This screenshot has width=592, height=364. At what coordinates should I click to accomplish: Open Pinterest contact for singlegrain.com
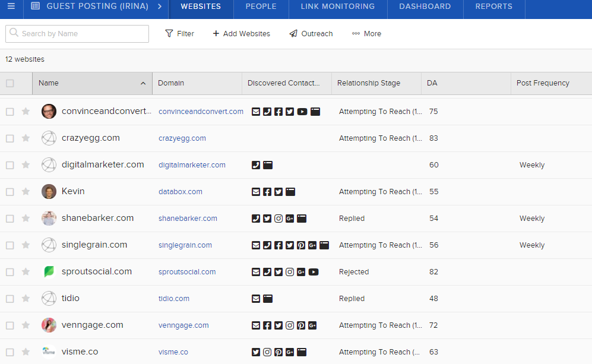tap(301, 245)
